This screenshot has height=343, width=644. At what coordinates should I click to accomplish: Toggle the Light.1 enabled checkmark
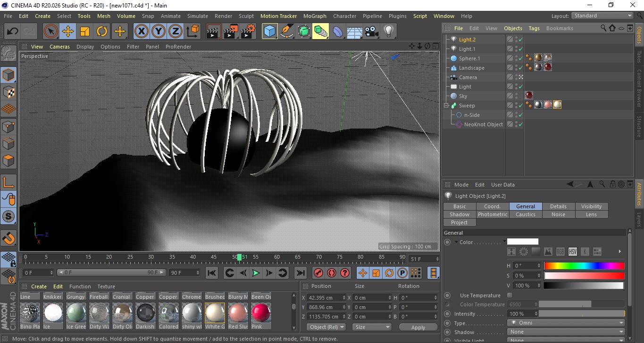pyautogui.click(x=520, y=49)
